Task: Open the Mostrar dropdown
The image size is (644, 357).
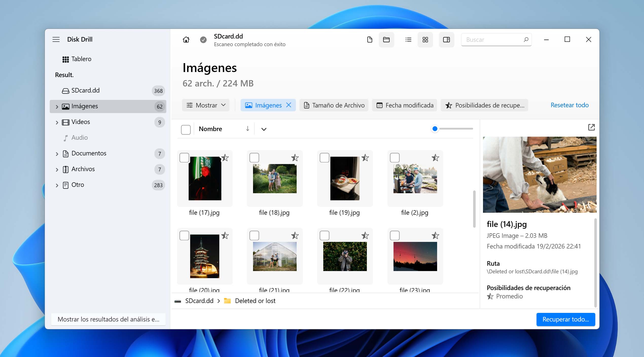Action: (206, 105)
